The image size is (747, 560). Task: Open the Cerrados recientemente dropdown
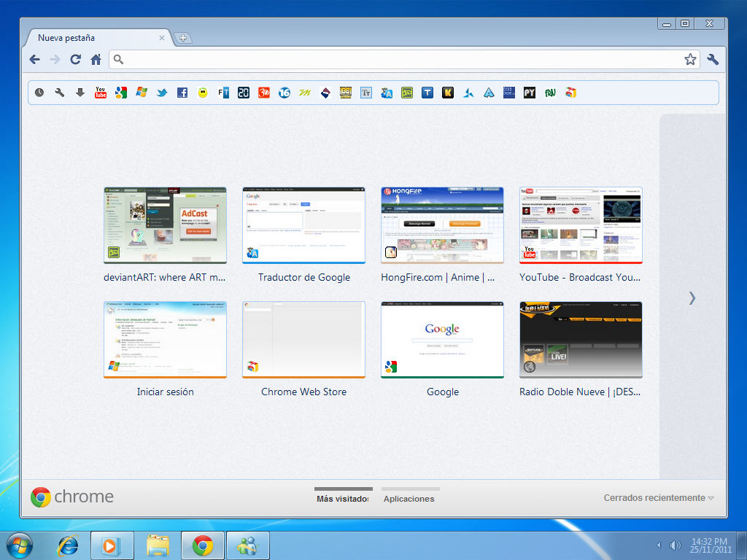pyautogui.click(x=657, y=498)
